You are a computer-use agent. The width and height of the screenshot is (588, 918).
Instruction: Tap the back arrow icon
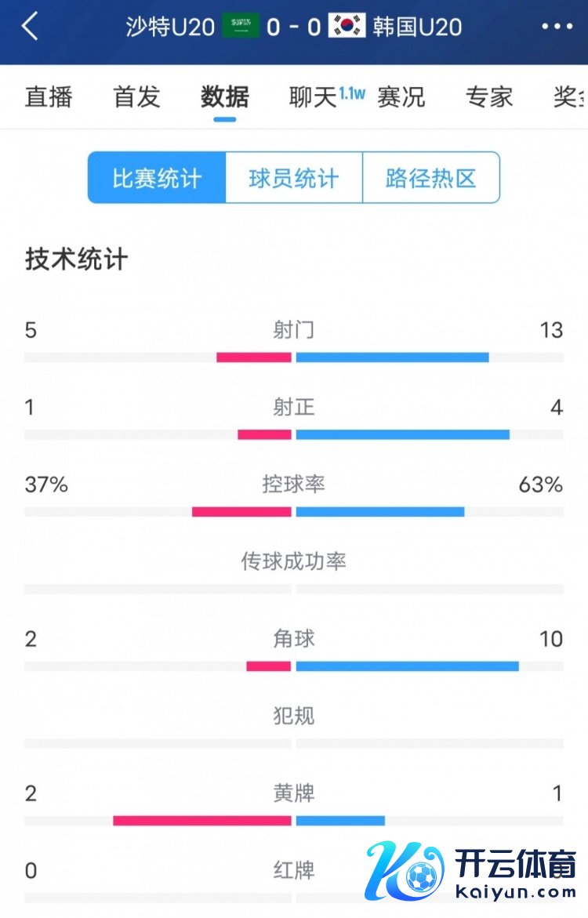pyautogui.click(x=30, y=27)
